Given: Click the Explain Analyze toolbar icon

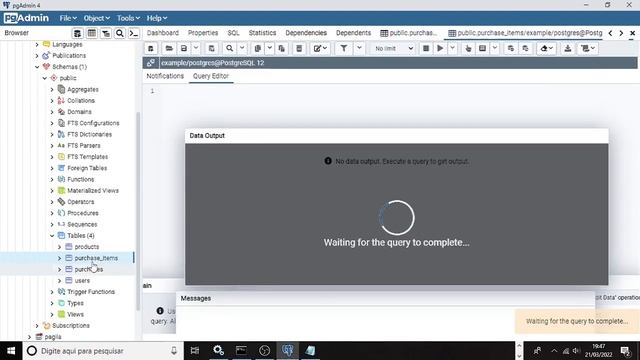Looking at the screenshot, I should point(482,49).
